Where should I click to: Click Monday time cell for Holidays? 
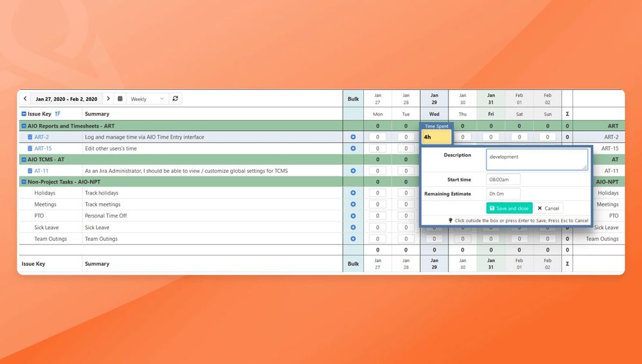coord(377,193)
